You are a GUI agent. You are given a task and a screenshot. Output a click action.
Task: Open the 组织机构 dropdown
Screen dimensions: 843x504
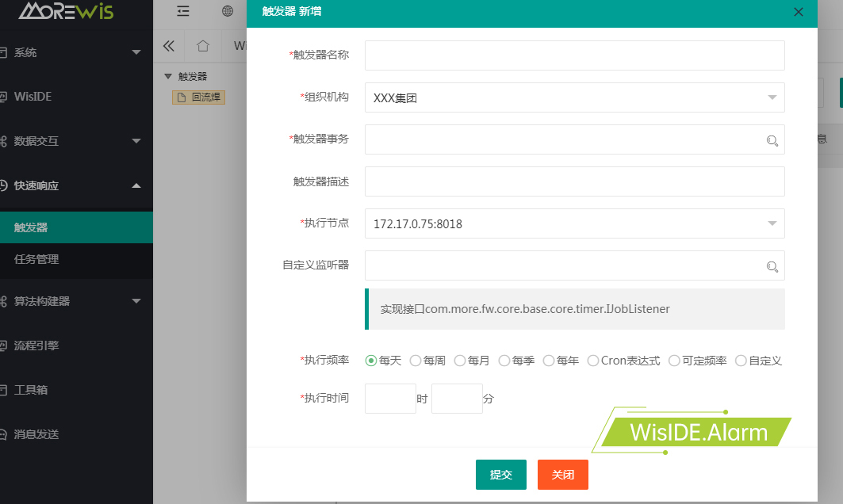tap(574, 97)
